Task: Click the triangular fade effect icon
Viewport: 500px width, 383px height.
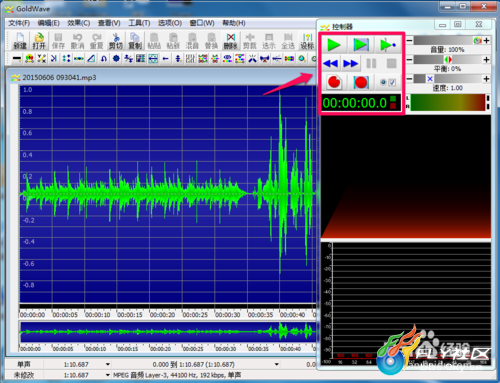Action: [x=91, y=59]
